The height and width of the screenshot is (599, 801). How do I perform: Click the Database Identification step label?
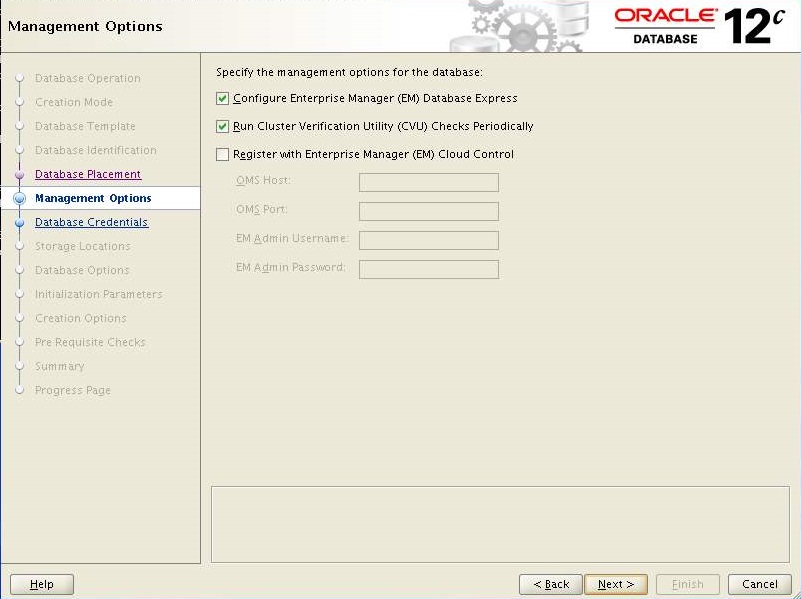tap(96, 150)
